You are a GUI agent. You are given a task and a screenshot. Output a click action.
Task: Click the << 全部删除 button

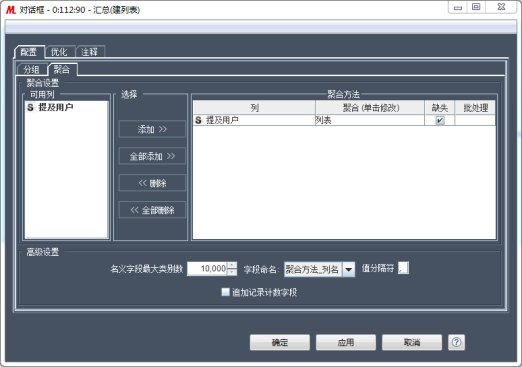[x=152, y=210]
